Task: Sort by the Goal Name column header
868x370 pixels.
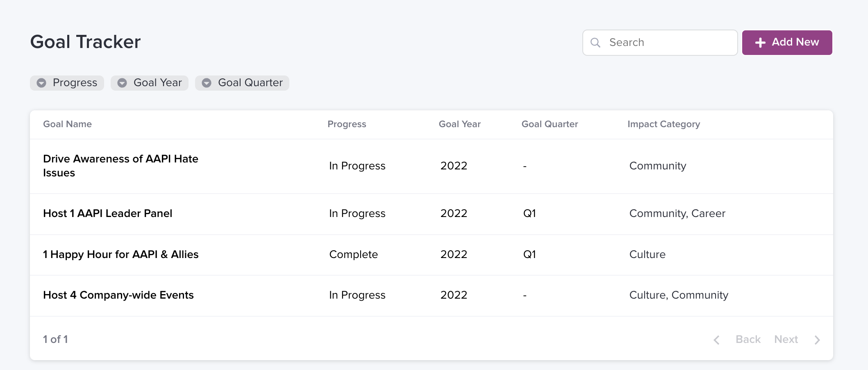Action: 68,124
